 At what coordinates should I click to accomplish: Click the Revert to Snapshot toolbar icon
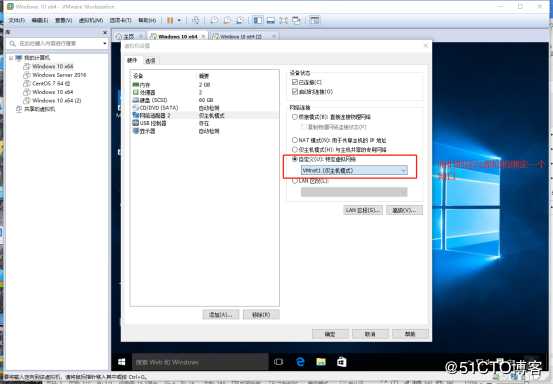tap(227, 20)
